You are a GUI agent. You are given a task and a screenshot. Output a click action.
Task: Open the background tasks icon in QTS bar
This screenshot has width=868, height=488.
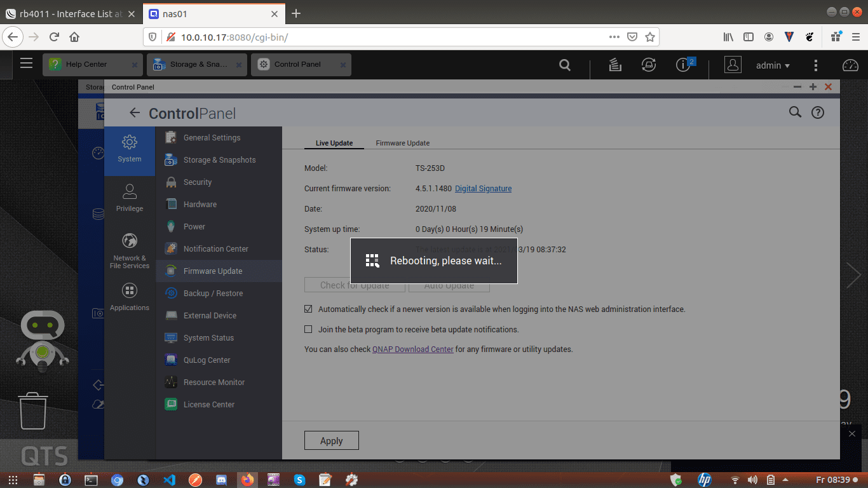614,65
